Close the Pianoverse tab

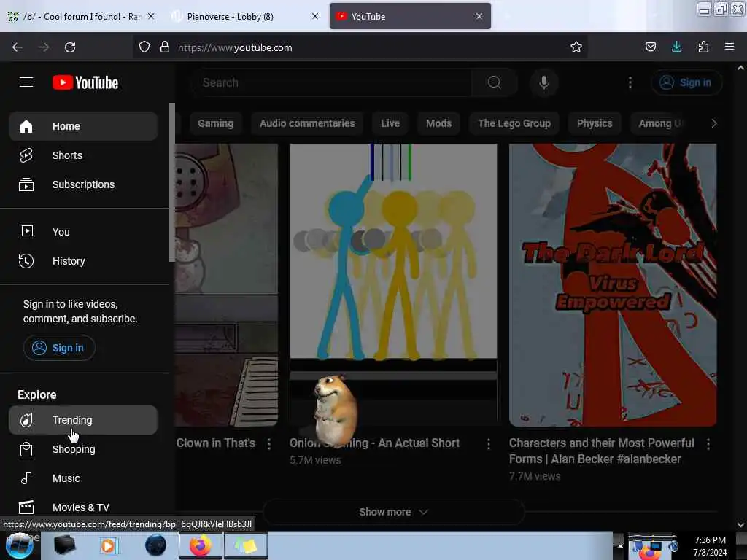tap(315, 16)
